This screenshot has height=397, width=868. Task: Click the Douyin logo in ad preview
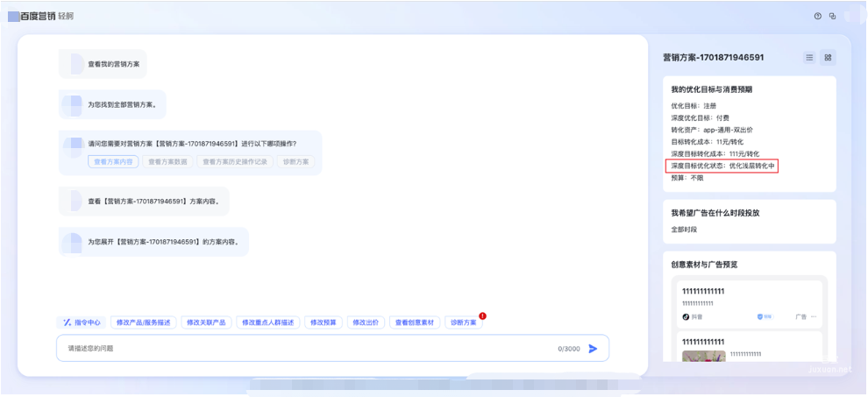click(687, 316)
